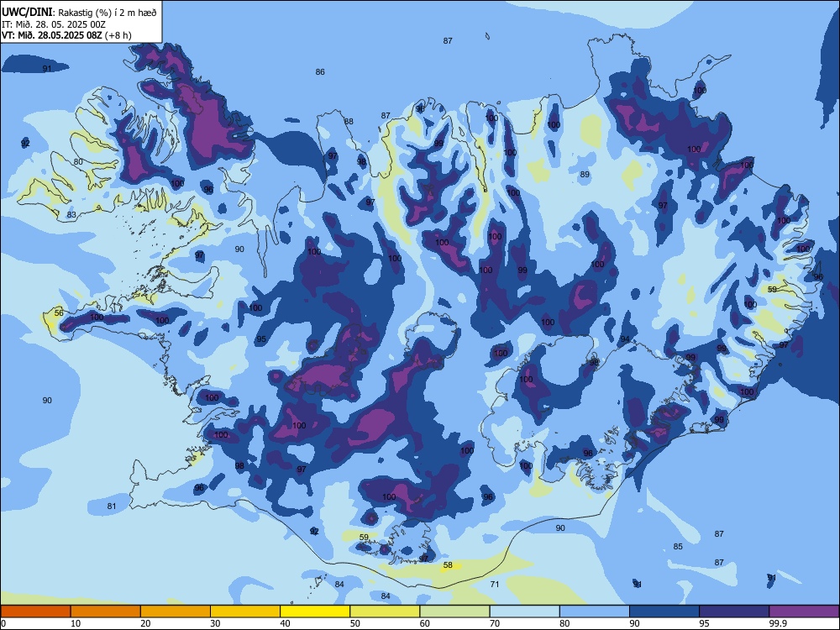Click the 90–95 dark blue legend swatch
The width and height of the screenshot is (840, 630).
point(664,612)
